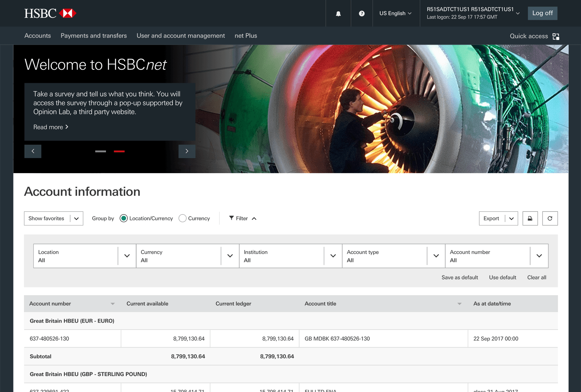
Task: Collapse the Filter panel chevron
Action: 254,219
